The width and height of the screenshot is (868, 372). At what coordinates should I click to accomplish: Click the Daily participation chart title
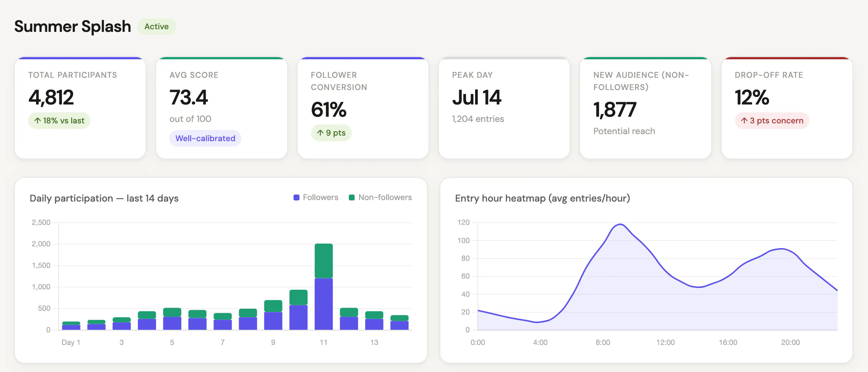[104, 198]
